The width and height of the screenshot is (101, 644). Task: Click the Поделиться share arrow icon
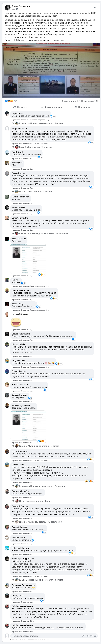tap(76, 107)
